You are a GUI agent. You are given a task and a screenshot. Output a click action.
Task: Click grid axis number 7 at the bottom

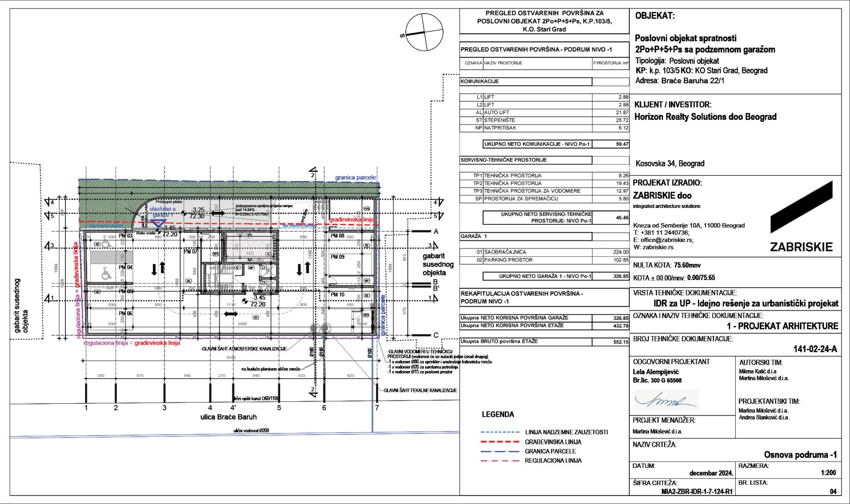[x=377, y=408]
